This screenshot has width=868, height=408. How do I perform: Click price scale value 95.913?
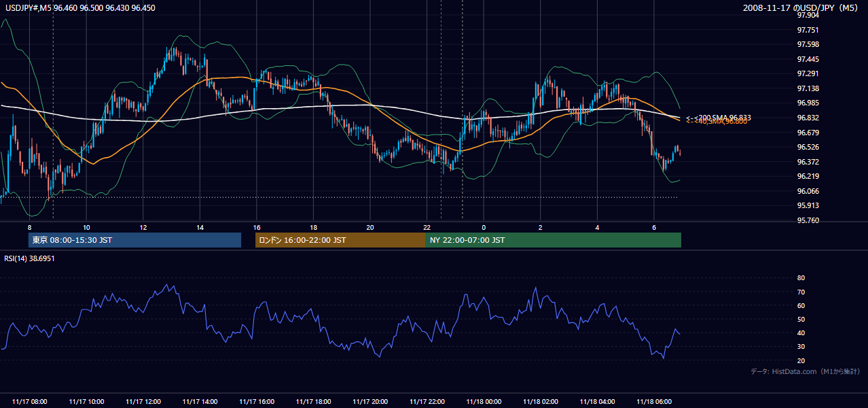(808, 205)
